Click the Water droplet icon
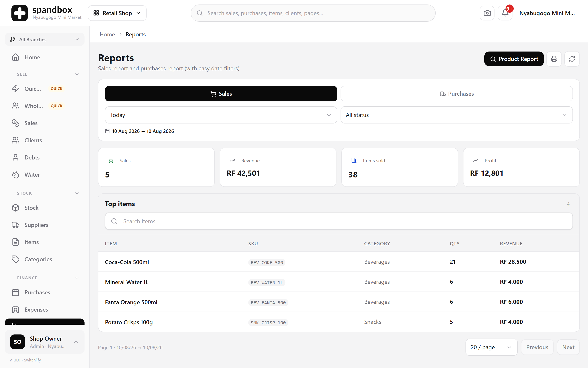588x368 pixels. (16, 175)
